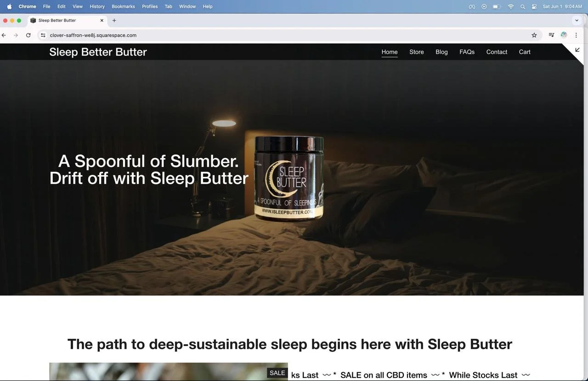Click the corner collapse arrow icon
Screen dimensions: 588x381
click(x=577, y=50)
